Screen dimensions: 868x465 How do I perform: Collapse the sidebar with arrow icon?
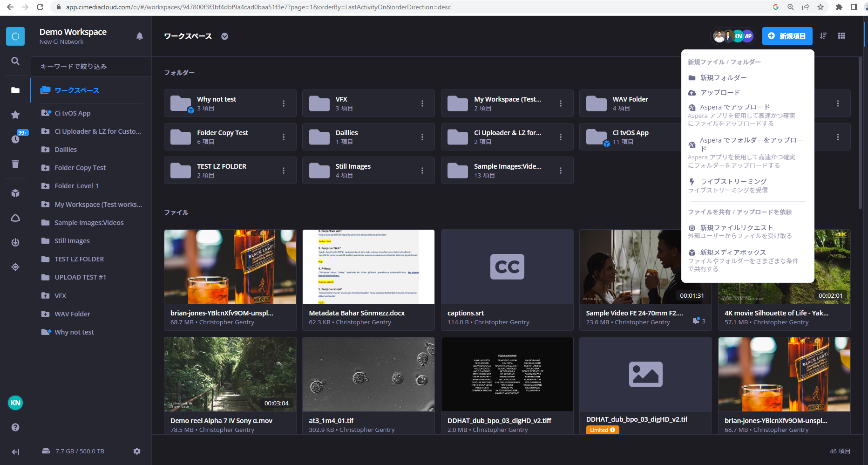pos(15,451)
